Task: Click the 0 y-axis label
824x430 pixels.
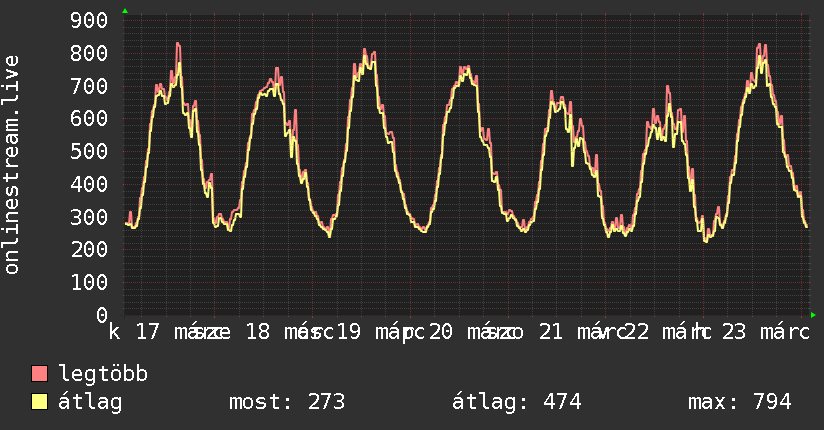Action: (x=102, y=315)
